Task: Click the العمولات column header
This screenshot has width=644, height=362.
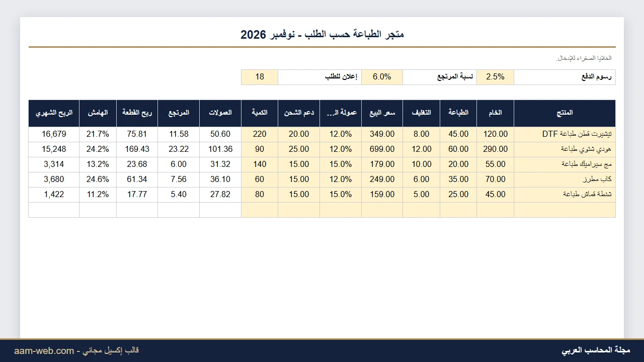Action: [220, 113]
